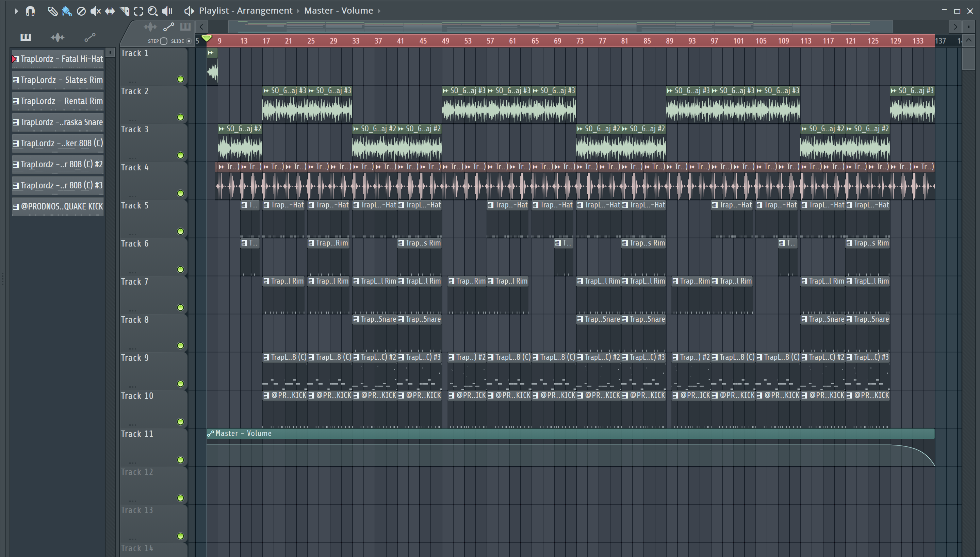Click bar 89 on the timeline ruler
The image size is (980, 557).
point(670,41)
